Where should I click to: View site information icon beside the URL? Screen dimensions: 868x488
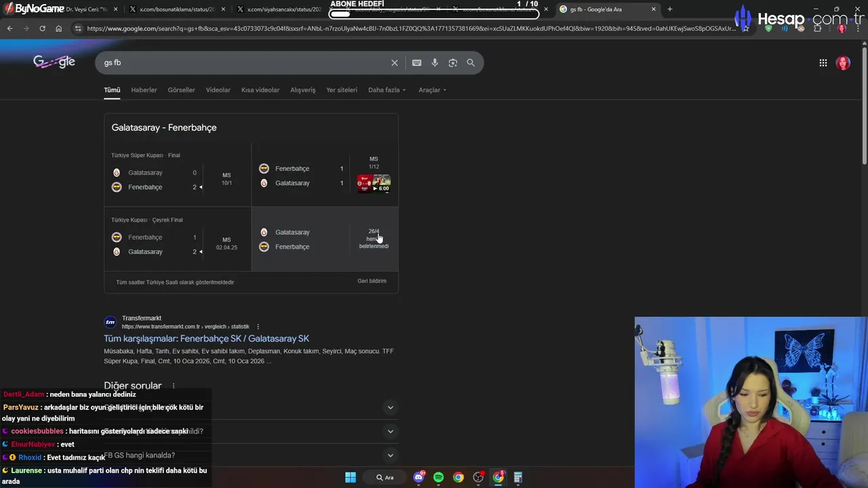[78, 28]
